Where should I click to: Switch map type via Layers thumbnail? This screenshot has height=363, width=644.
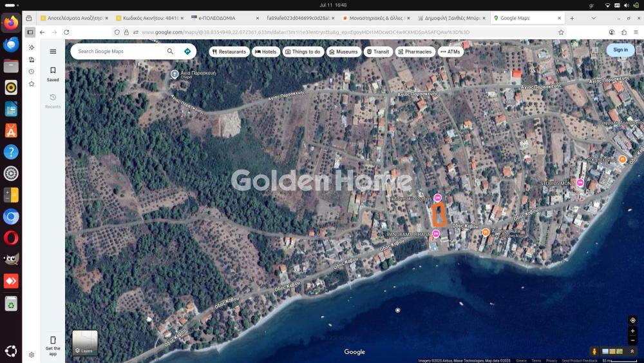point(85,342)
